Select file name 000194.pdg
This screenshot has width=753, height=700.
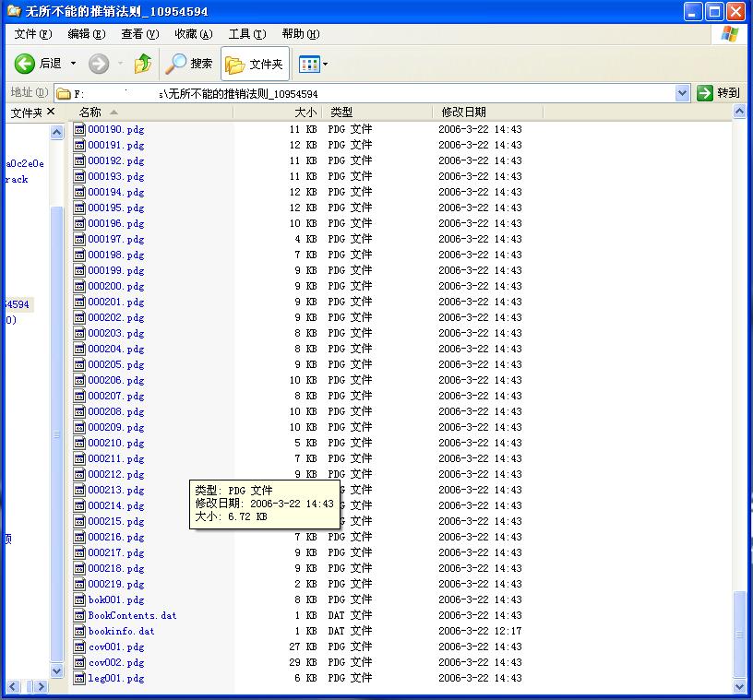116,192
